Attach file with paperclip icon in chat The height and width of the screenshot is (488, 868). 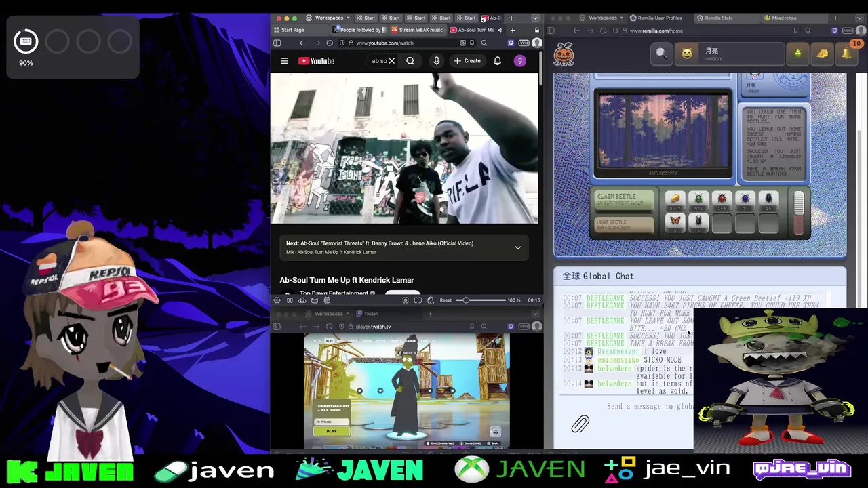coord(580,424)
